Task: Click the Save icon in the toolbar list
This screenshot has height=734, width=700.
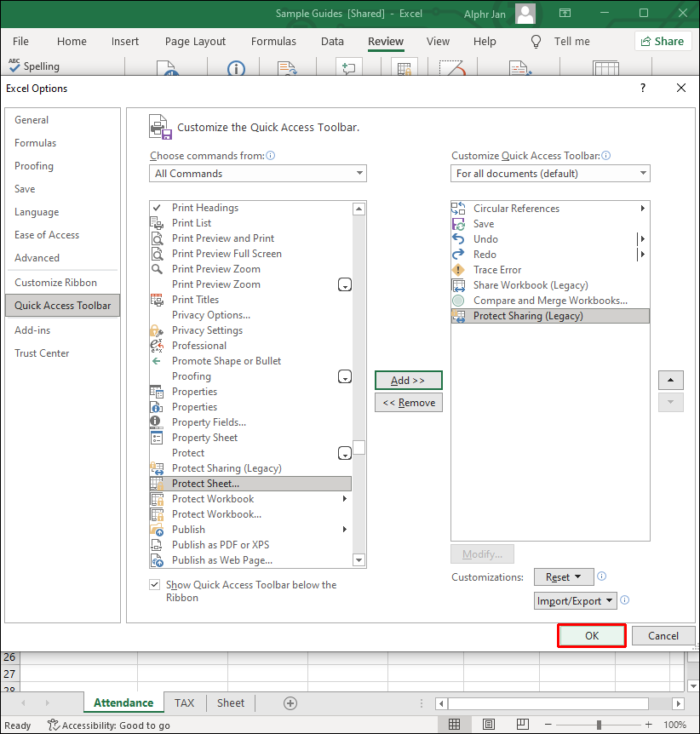Action: pos(458,224)
